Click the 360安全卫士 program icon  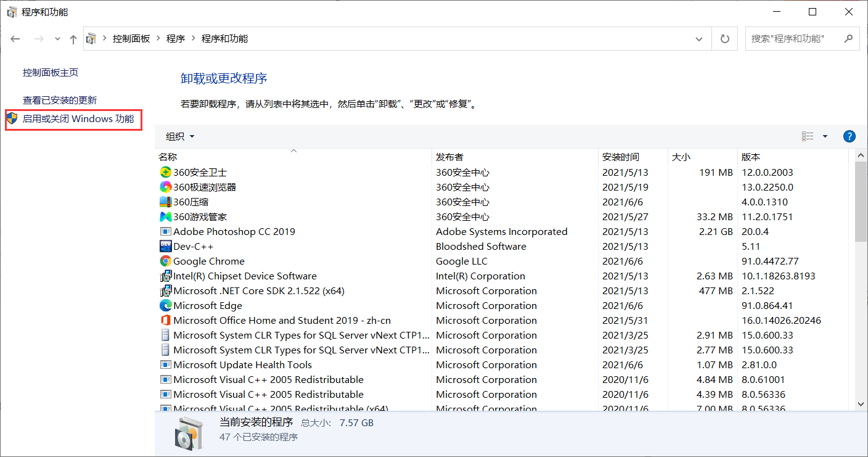tap(165, 172)
